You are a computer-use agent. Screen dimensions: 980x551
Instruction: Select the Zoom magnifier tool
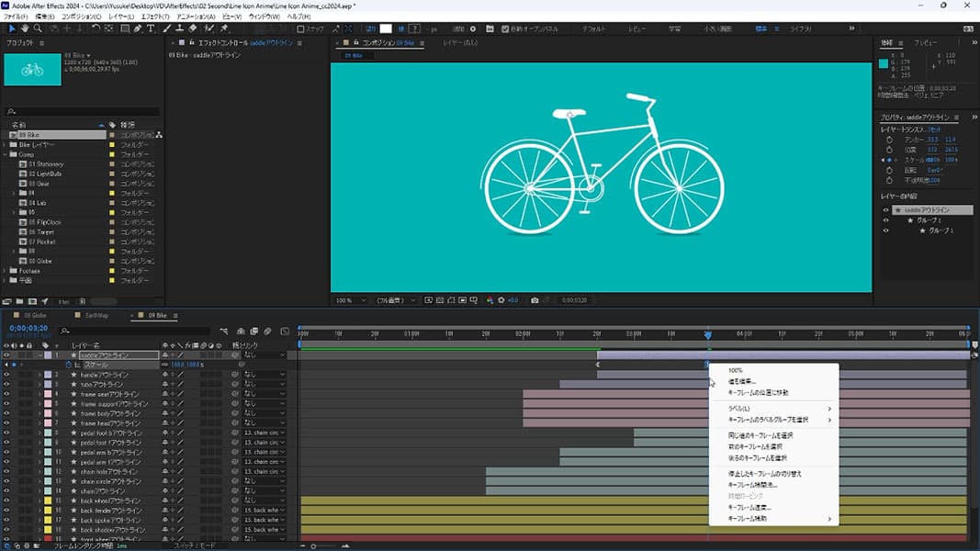pos(38,28)
